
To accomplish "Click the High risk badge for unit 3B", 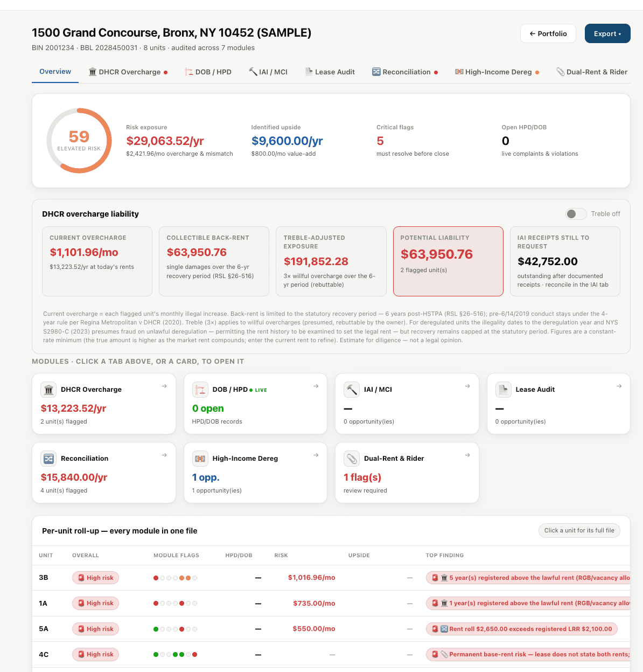I will tap(95, 578).
